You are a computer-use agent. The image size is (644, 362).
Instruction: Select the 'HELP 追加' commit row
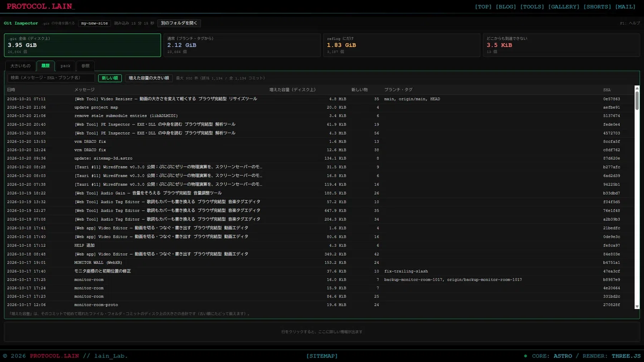pyautogui.click(x=319, y=245)
